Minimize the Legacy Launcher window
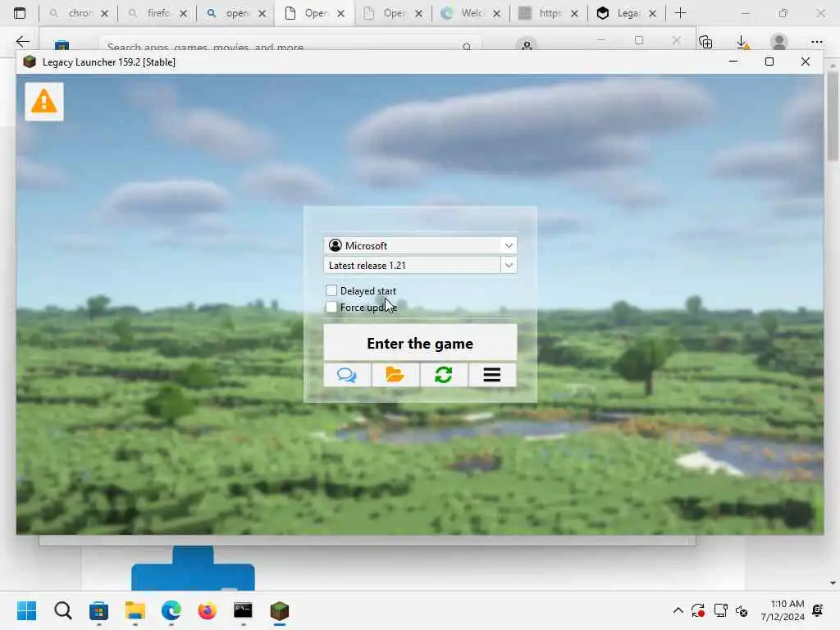Viewport: 840px width, 630px height. point(733,62)
